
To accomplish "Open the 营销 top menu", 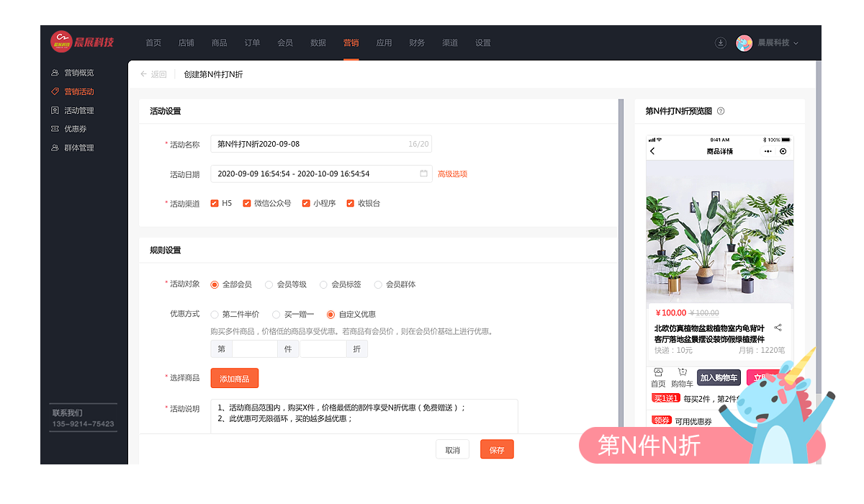I will 351,42.
